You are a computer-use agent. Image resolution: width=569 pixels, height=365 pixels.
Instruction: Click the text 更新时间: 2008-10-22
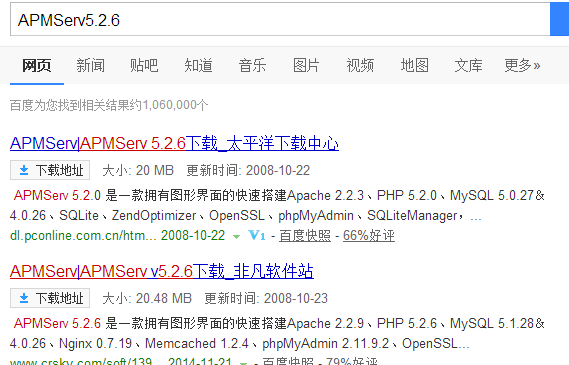point(248,170)
